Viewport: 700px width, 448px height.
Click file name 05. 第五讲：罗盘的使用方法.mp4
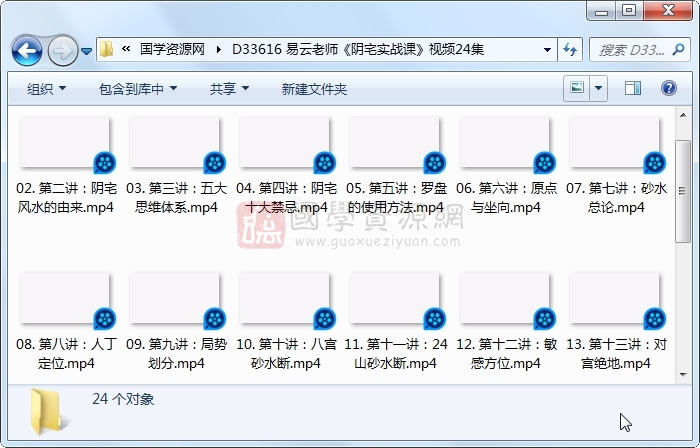(396, 198)
